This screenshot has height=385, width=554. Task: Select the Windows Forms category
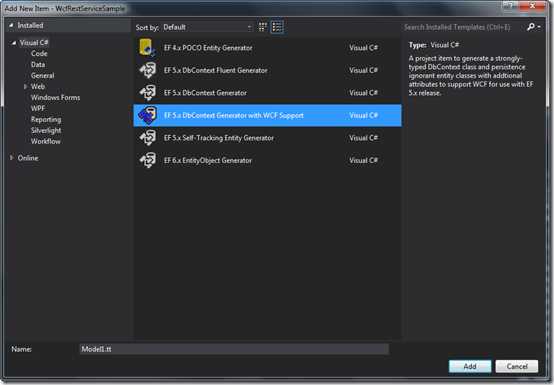pyautogui.click(x=55, y=97)
